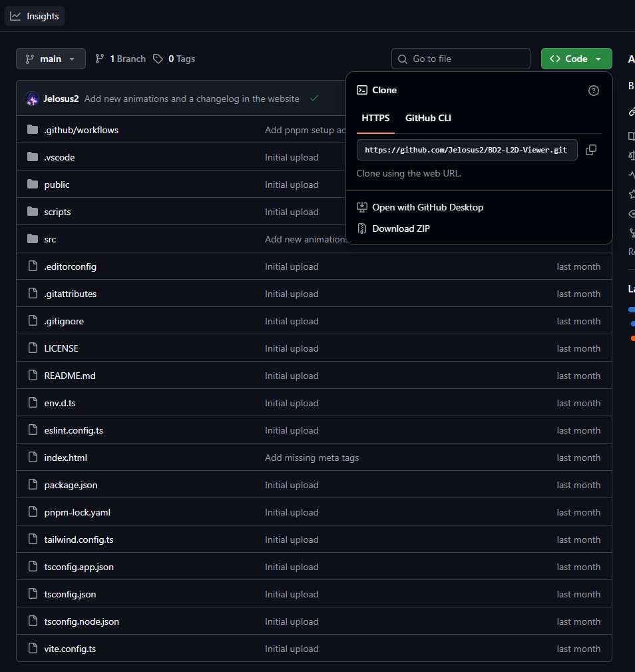635x672 pixels.
Task: Open the public folder
Action: coord(57,184)
